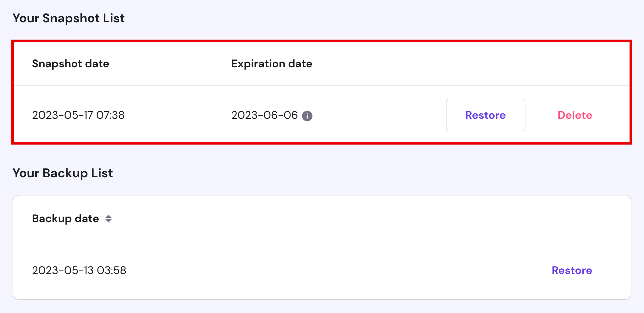
Task: Restore the backup from 2023-05-13 03:58
Action: pos(571,270)
